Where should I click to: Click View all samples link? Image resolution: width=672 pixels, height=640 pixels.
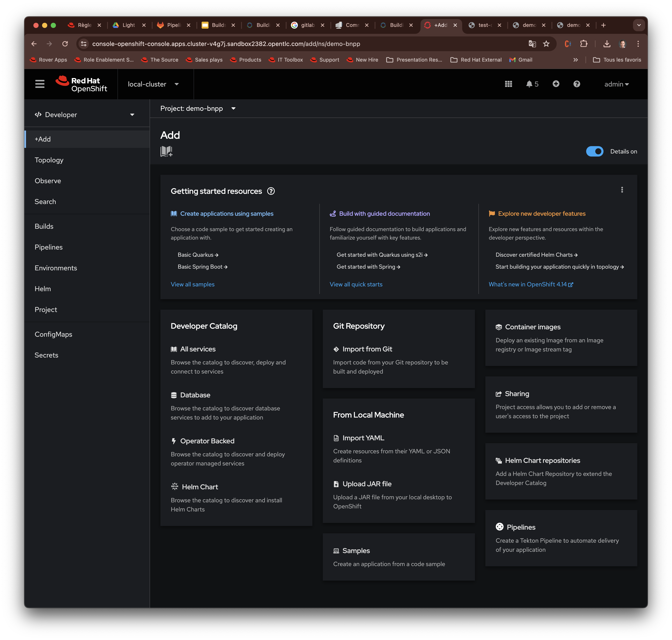pos(192,284)
